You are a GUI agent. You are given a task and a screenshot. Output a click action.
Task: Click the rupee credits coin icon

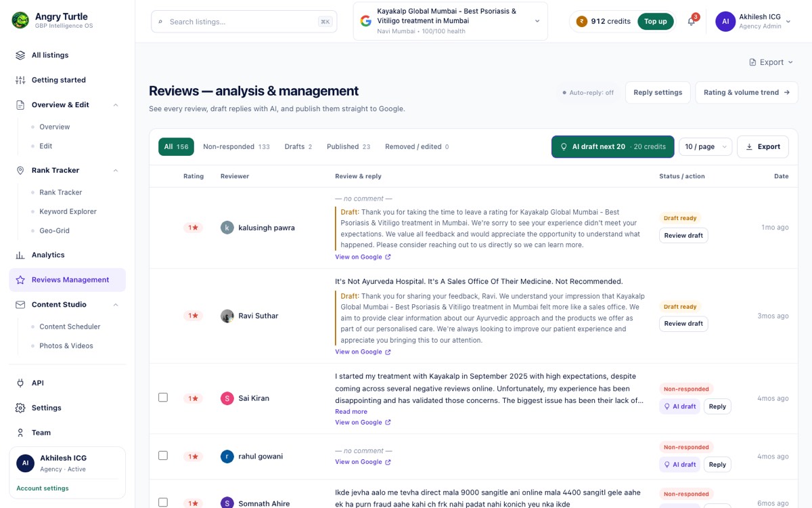point(581,22)
